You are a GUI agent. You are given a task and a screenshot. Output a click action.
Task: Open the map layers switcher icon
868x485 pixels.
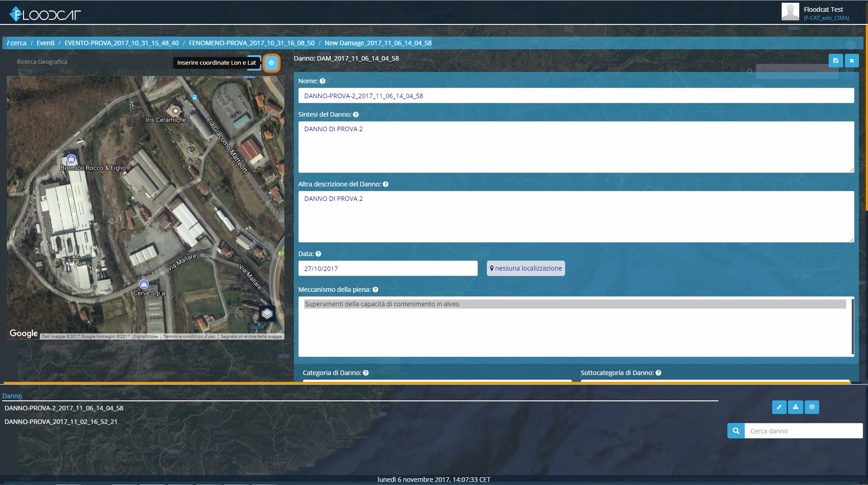[267, 313]
